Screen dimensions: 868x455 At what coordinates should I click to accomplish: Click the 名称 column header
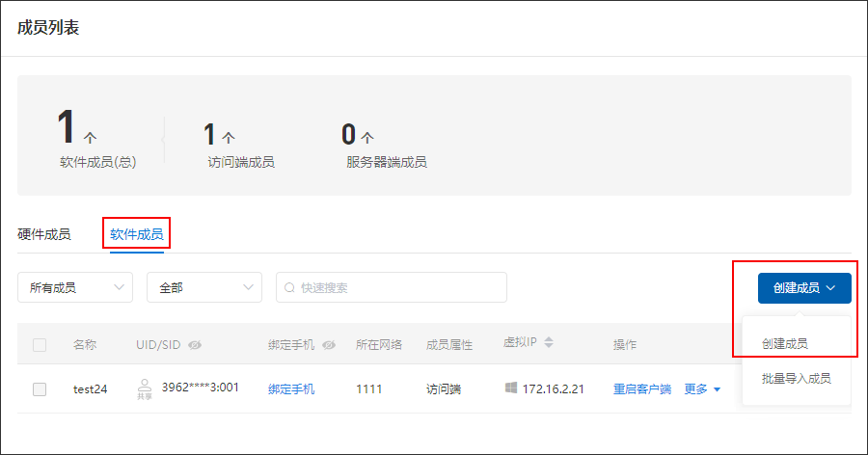pos(85,345)
